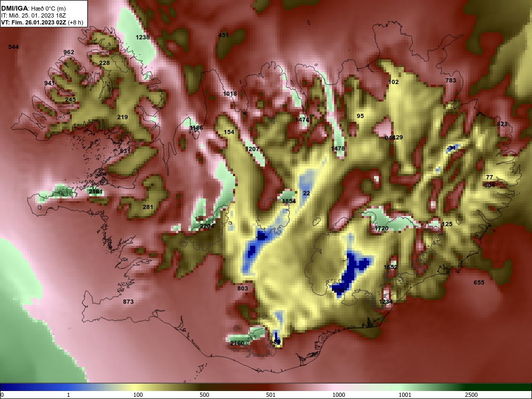Click the map value 823
Viewport: 532px width, 399px height.
[503, 124]
